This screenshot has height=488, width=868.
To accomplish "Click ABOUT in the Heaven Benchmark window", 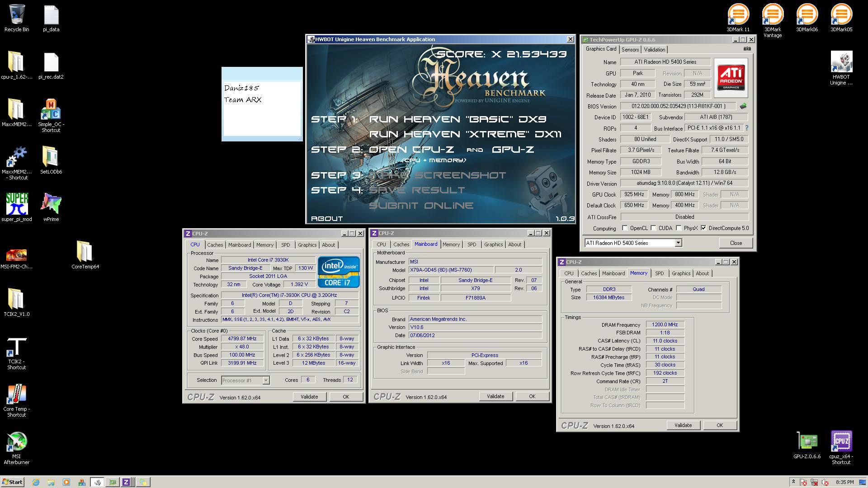I will point(327,219).
